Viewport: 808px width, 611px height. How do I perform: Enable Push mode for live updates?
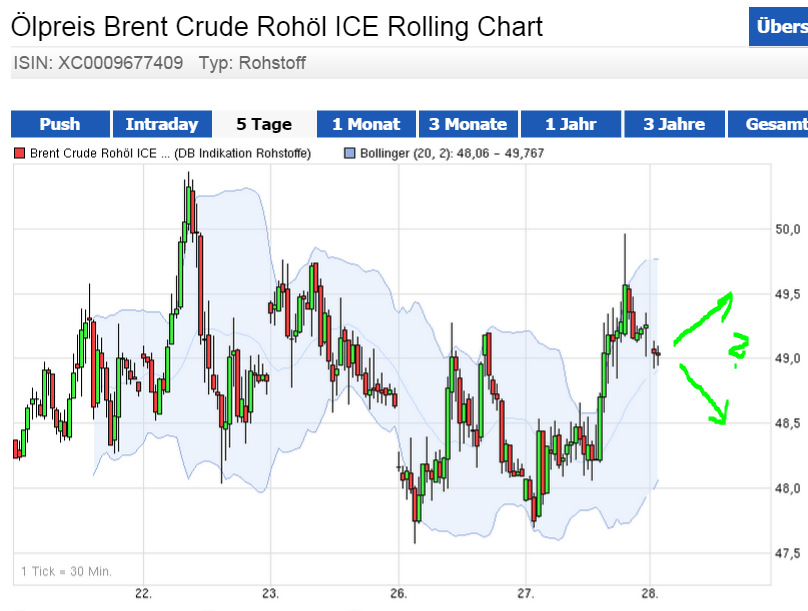tap(60, 124)
